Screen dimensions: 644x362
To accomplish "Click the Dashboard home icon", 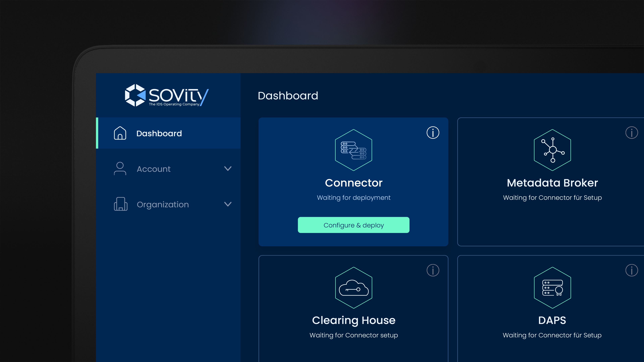I will click(120, 133).
